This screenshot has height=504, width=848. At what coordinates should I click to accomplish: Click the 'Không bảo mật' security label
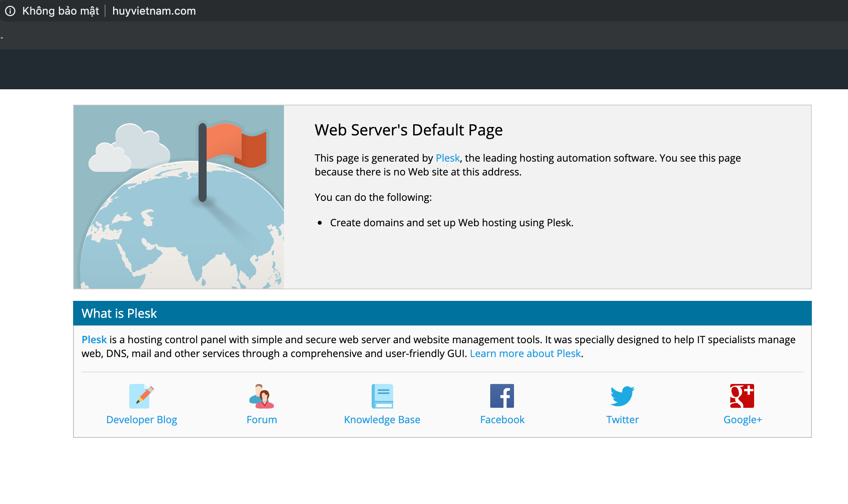pyautogui.click(x=60, y=11)
